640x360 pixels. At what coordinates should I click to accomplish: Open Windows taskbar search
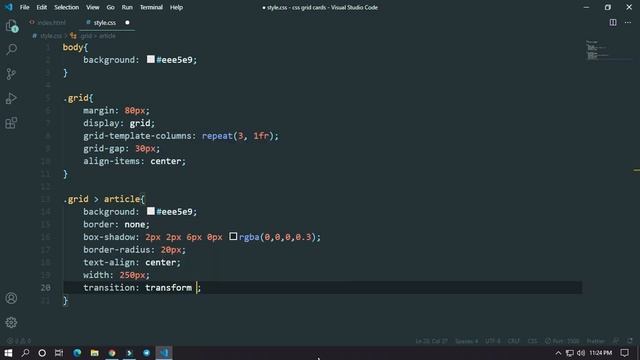(25, 353)
